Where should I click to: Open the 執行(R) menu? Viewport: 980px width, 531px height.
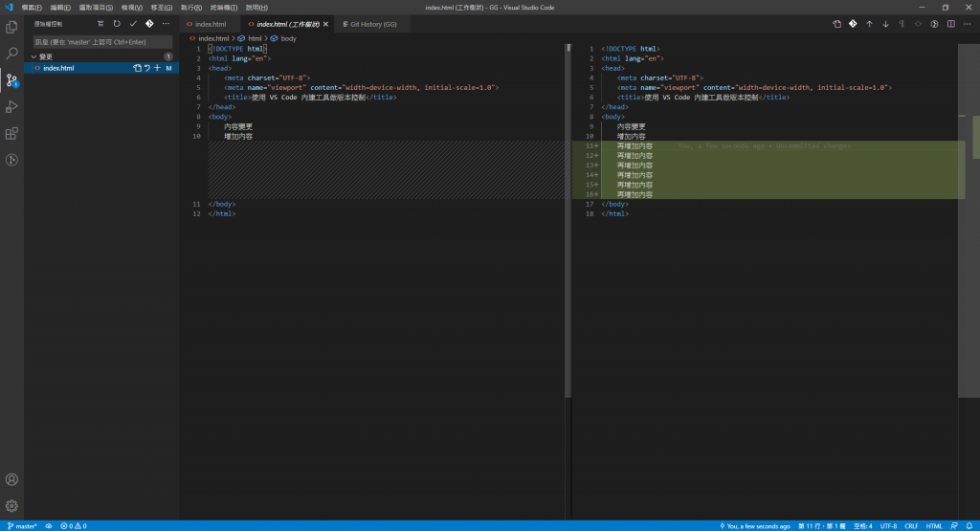coord(191,8)
